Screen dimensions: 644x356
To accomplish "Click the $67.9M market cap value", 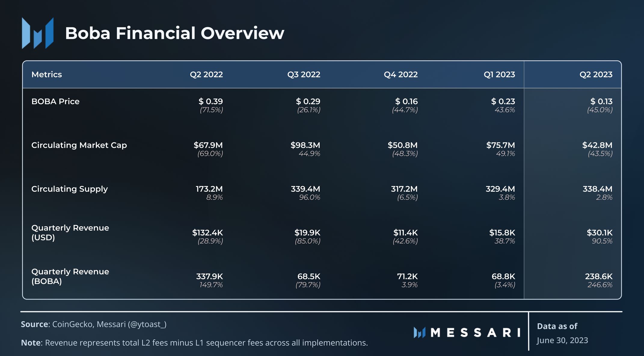I will [x=208, y=145].
